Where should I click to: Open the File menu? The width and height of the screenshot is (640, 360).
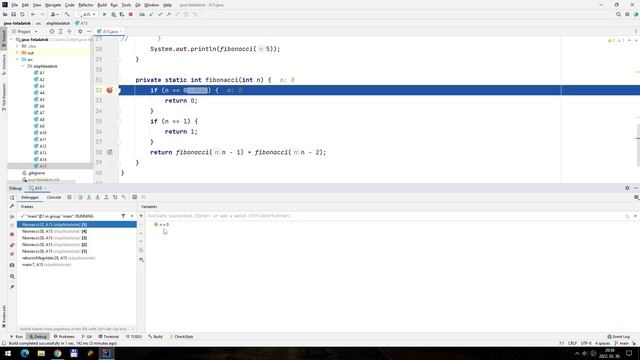[x=14, y=5]
